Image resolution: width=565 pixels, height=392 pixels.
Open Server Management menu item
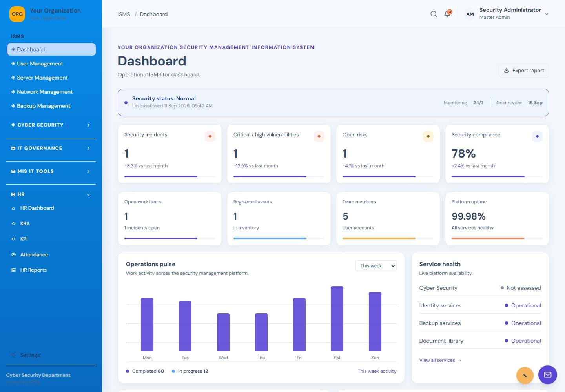(51, 78)
